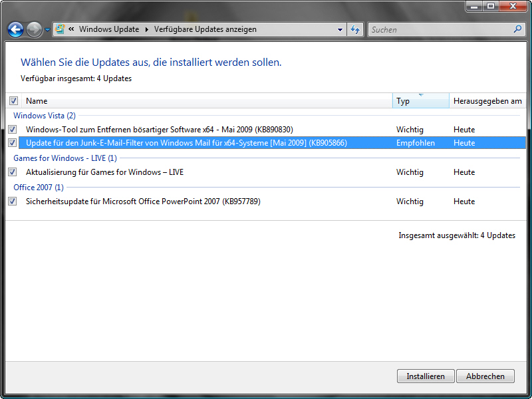
Task: Click the Windows Update icon in address bar
Action: 60,29
